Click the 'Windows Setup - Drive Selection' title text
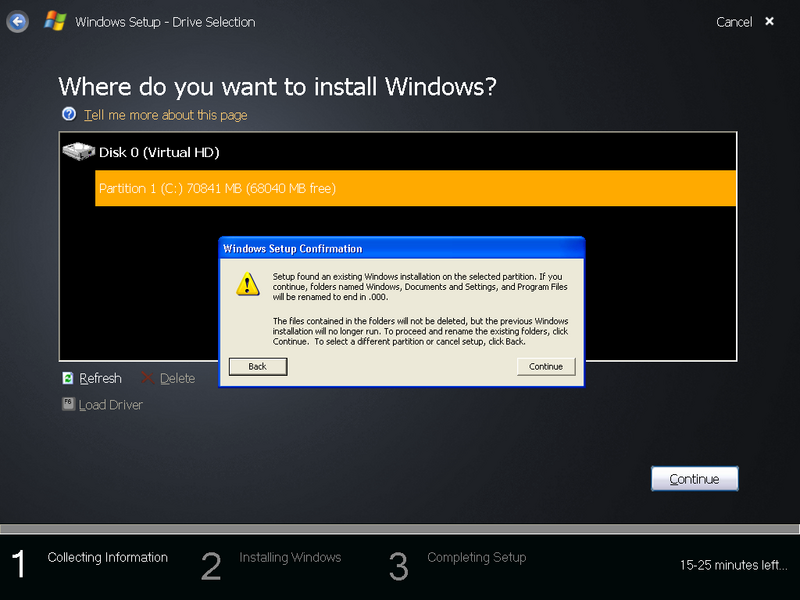This screenshot has width=800, height=600. click(165, 22)
